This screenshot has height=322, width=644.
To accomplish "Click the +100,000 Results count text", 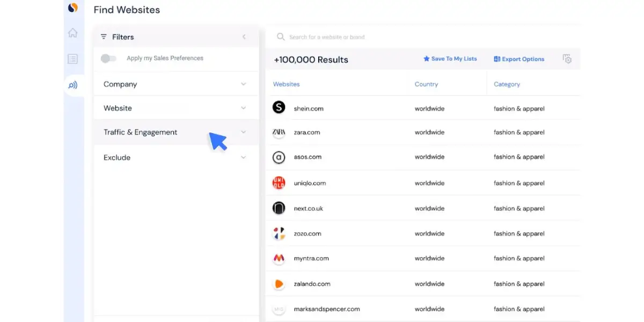I will [x=311, y=60].
